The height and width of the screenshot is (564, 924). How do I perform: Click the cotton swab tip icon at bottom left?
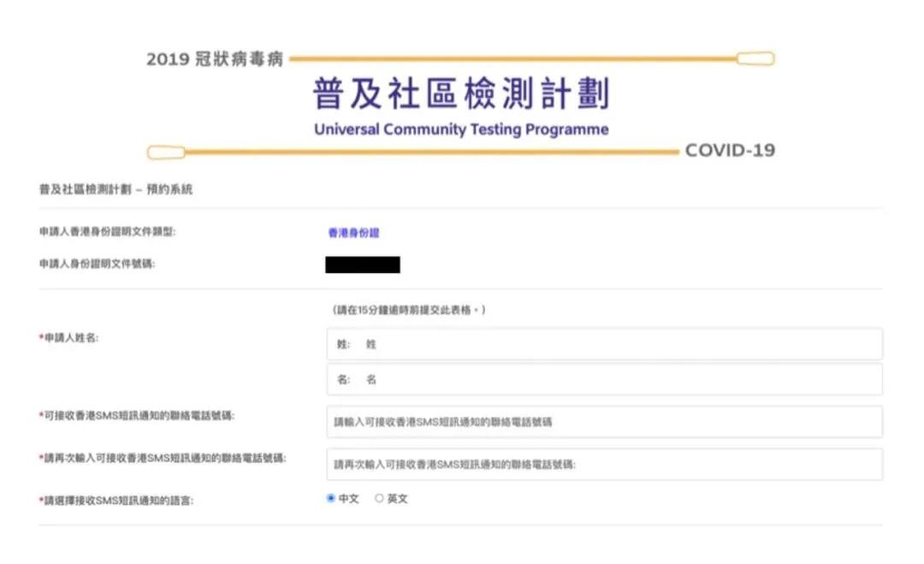pyautogui.click(x=166, y=152)
